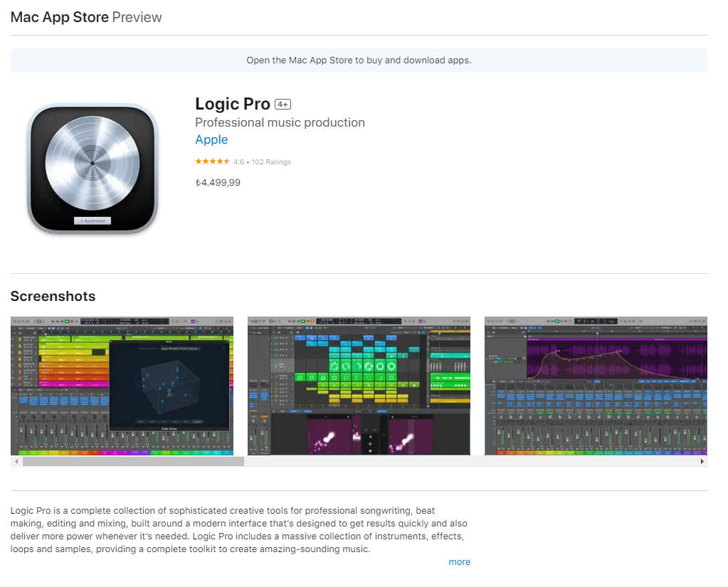728x587 pixels.
Task: Click the 'Mac App Store' header text
Action: point(60,17)
